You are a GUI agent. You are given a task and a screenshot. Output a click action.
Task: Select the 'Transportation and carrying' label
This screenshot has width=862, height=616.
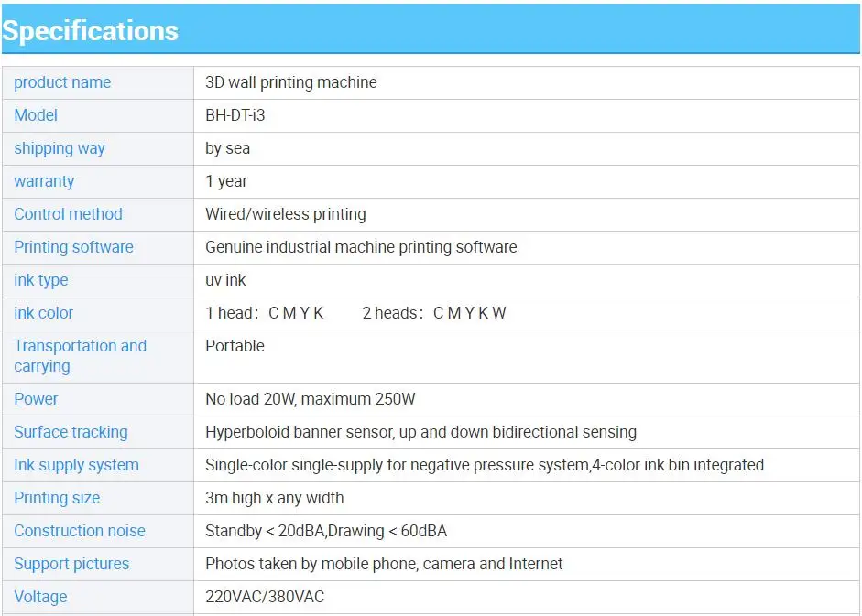80,356
